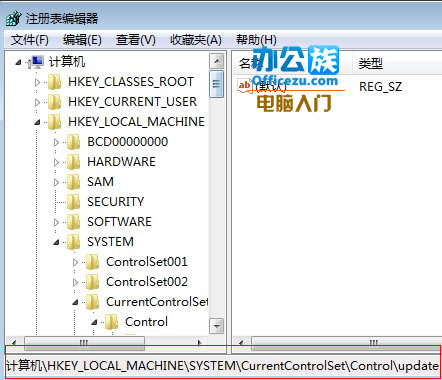Click SYSTEM folder icon
442x380 pixels.
(x=73, y=242)
